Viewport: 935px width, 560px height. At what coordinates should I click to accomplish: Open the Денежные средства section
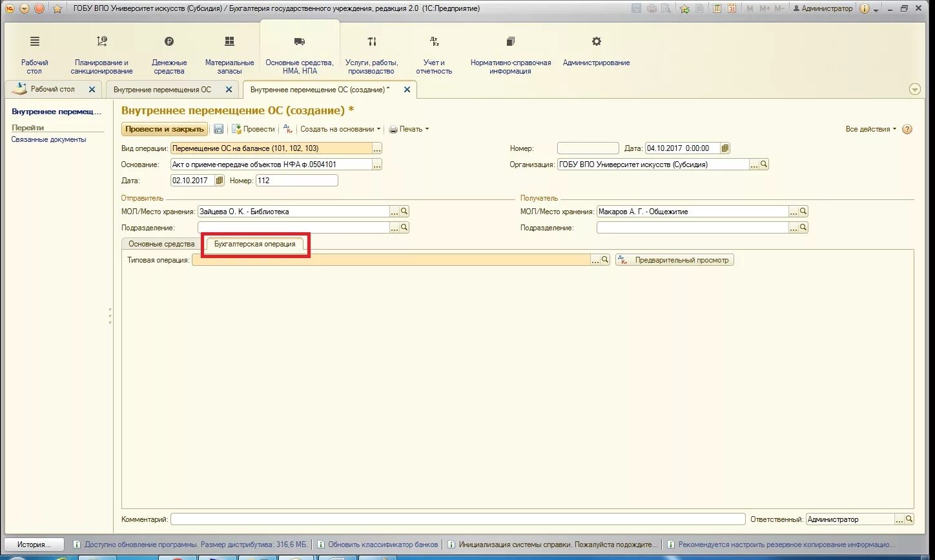(169, 54)
